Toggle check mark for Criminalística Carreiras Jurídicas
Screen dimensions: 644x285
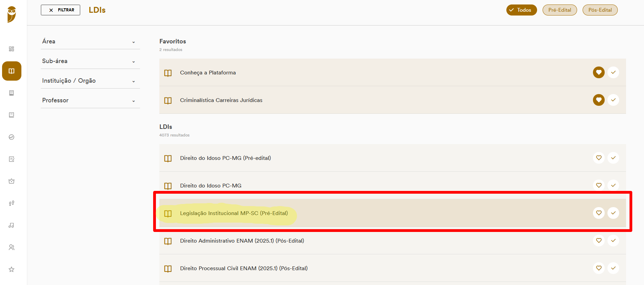(613, 100)
